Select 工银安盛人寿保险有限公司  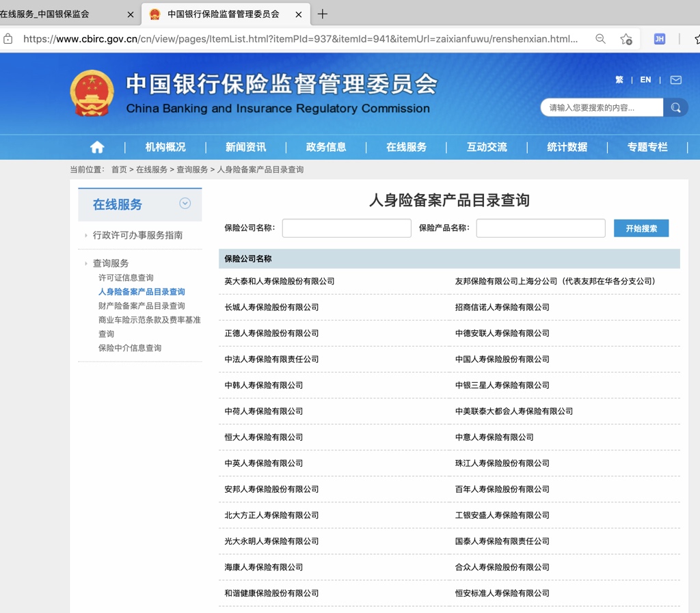pos(502,515)
